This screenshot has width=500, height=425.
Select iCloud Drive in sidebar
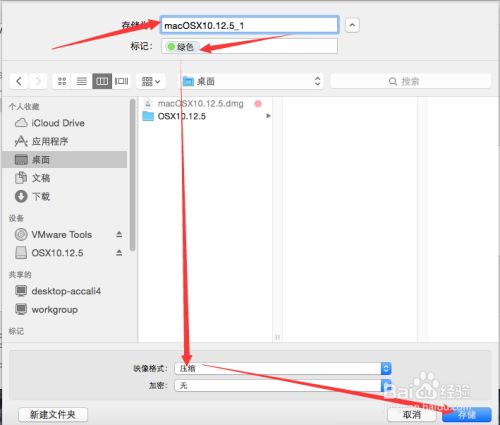pyautogui.click(x=65, y=123)
